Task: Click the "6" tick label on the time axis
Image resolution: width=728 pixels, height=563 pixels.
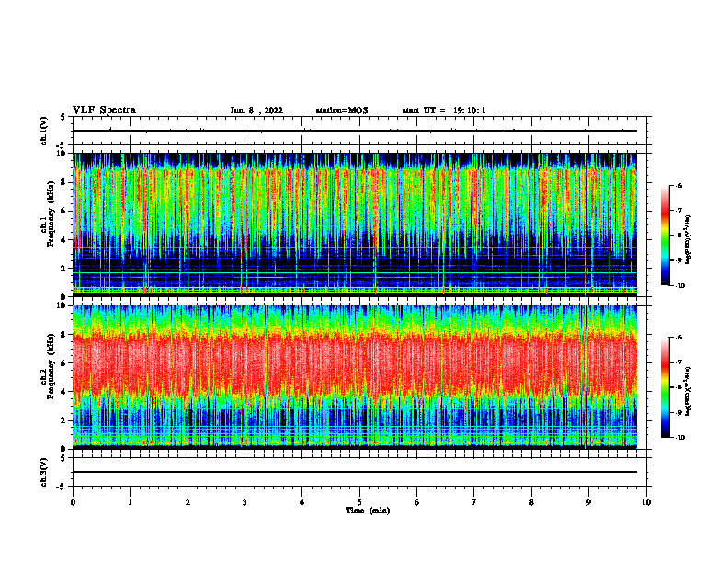Action: point(417,502)
